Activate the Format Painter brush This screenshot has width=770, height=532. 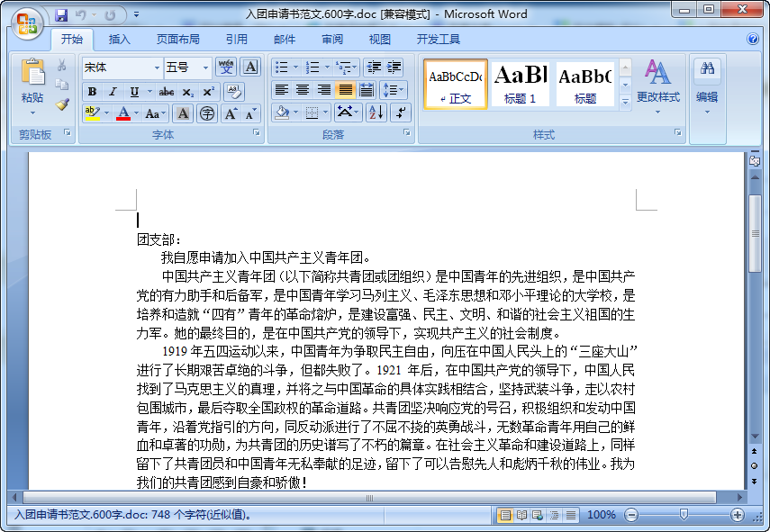point(62,104)
